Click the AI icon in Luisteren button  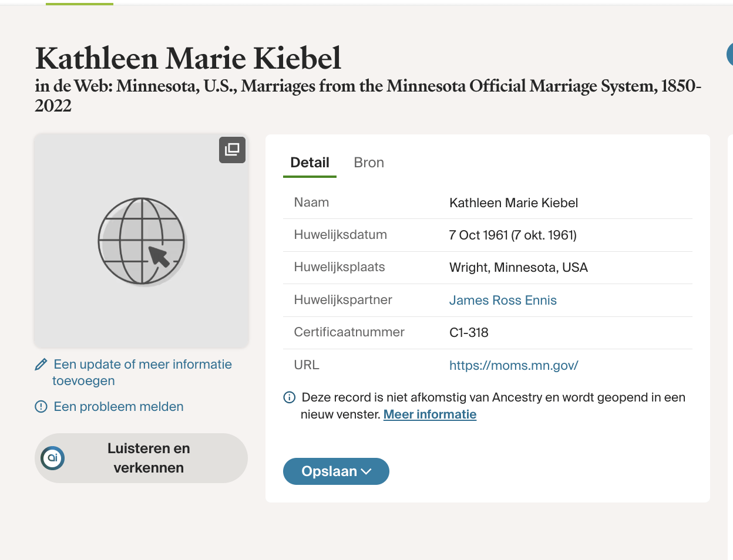(x=53, y=458)
